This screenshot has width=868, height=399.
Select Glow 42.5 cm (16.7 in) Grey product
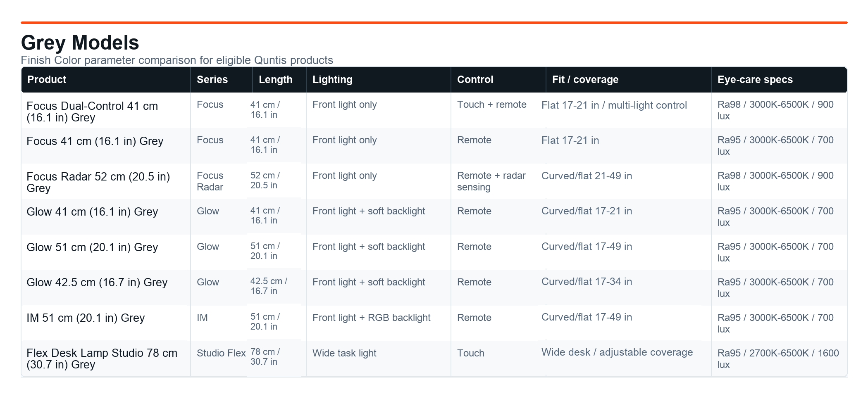tap(97, 283)
